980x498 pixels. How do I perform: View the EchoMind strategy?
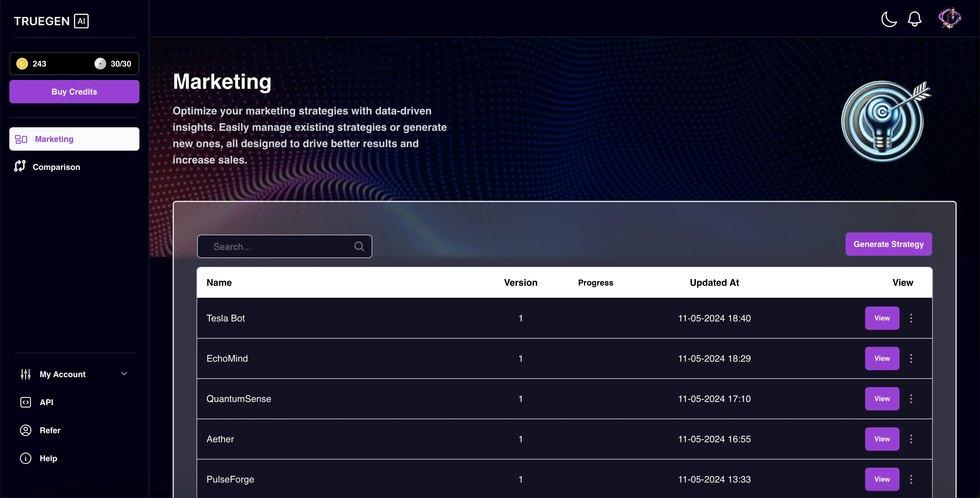click(882, 358)
